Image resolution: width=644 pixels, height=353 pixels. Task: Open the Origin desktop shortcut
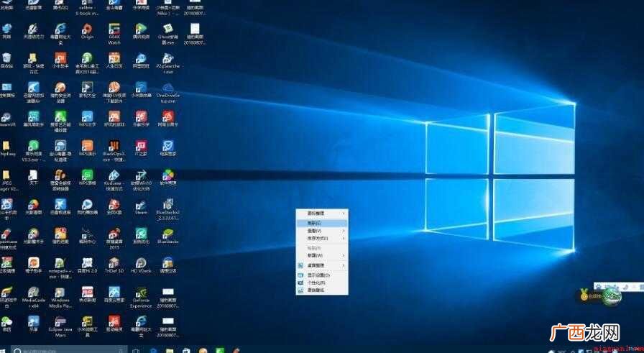tap(87, 32)
